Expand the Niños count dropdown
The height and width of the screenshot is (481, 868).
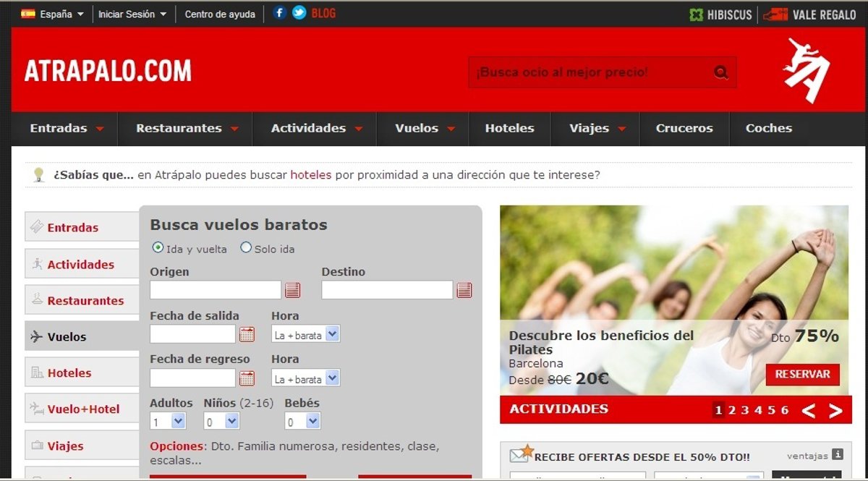pyautogui.click(x=221, y=421)
